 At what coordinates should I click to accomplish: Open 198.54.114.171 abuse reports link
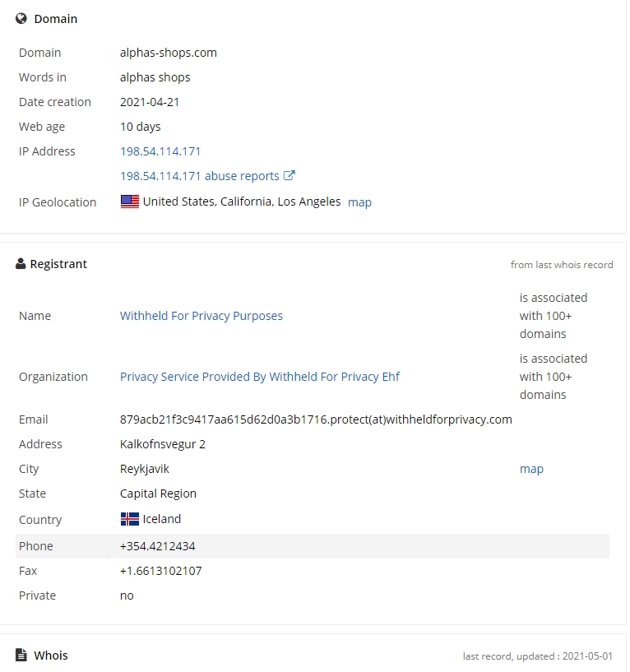[200, 176]
